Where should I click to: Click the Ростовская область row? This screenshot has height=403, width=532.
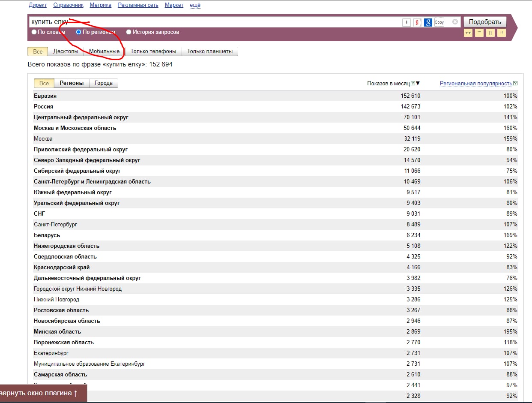tap(275, 310)
